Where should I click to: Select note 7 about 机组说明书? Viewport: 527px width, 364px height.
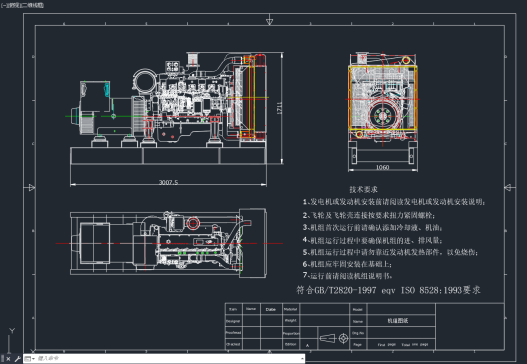(347, 276)
